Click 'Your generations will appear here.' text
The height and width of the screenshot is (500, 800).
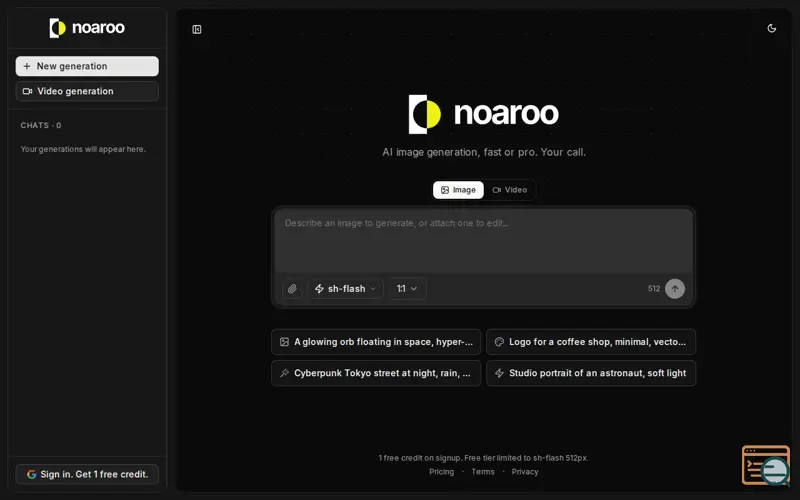click(83, 149)
